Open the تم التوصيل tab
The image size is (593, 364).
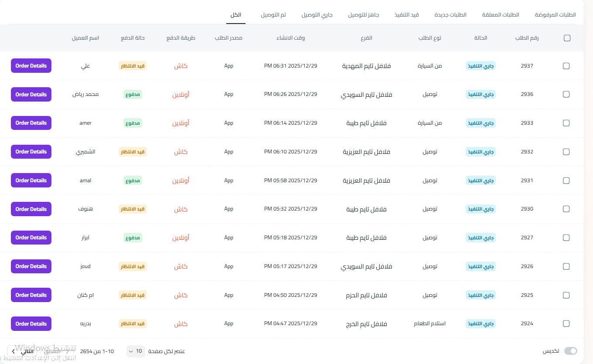pyautogui.click(x=273, y=15)
